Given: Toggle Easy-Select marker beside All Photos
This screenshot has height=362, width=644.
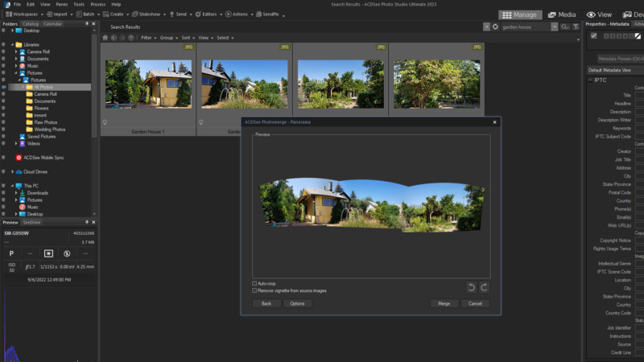Looking at the screenshot, I should (4, 87).
